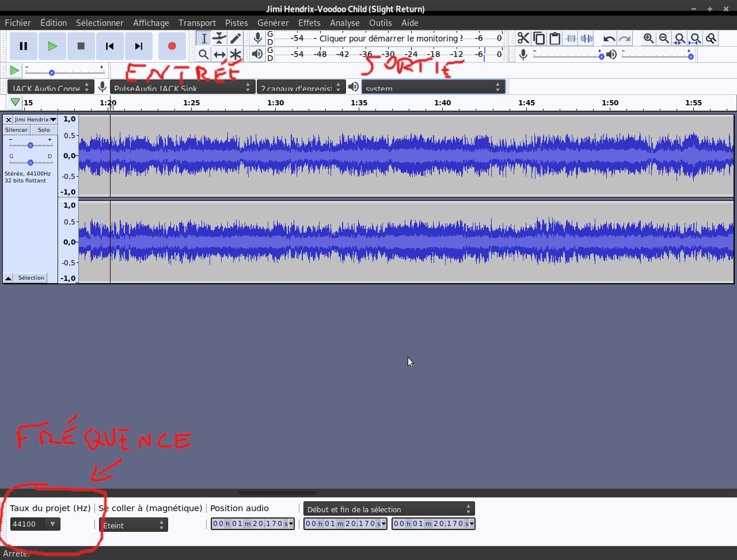Open the Sélectionner menu

100,23
